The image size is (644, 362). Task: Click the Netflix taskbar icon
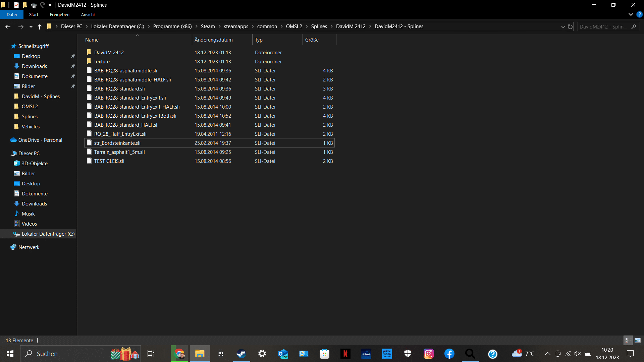[345, 354]
